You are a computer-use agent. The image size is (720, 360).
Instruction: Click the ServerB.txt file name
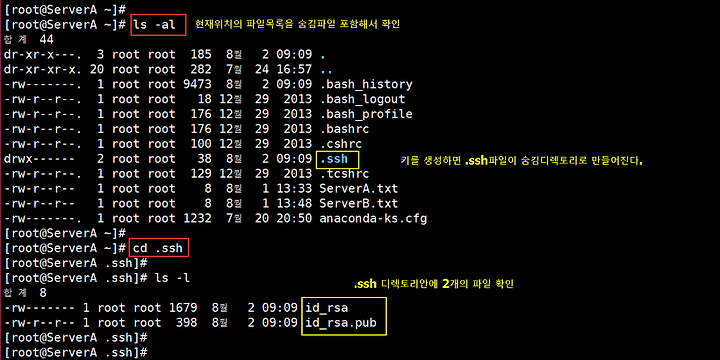[x=358, y=203]
